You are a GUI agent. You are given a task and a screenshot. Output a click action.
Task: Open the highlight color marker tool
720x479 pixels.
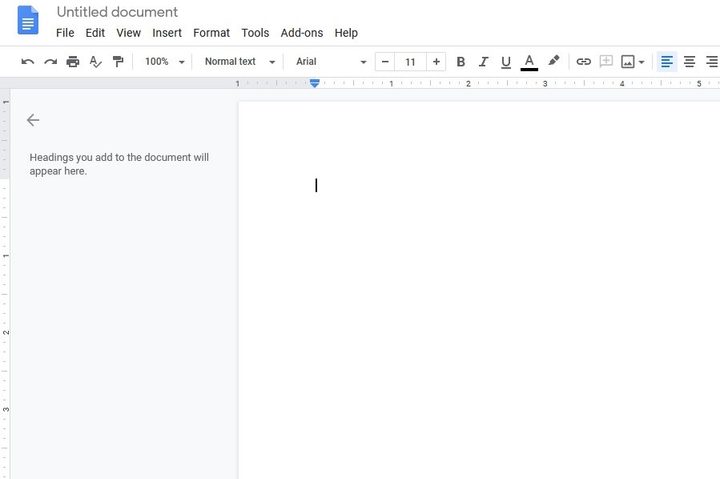(553, 61)
